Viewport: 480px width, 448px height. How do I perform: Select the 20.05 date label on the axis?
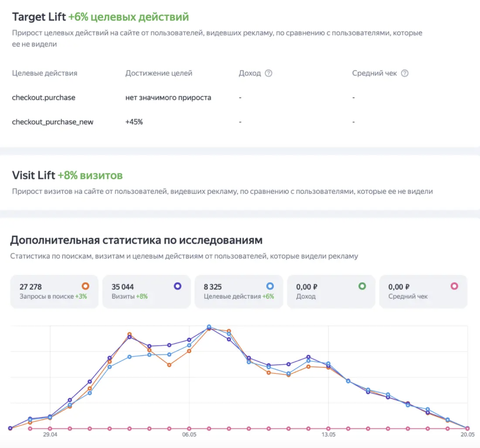pos(467,435)
